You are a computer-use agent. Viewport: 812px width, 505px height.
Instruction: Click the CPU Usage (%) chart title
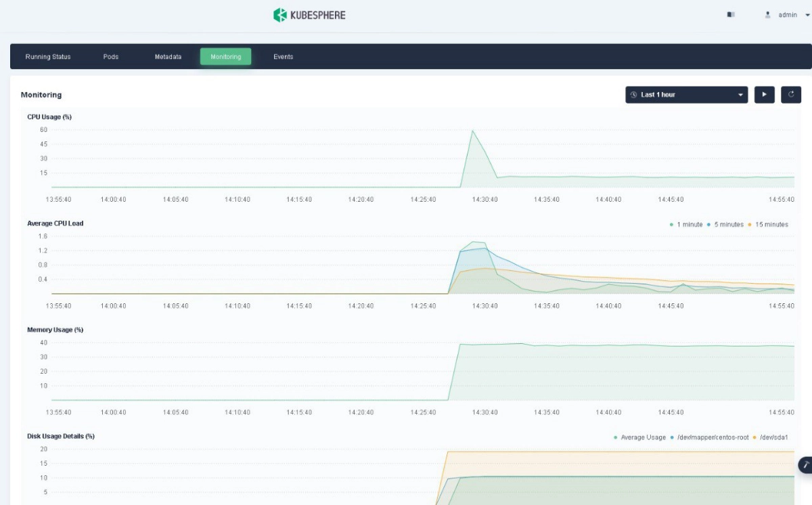[x=49, y=116]
